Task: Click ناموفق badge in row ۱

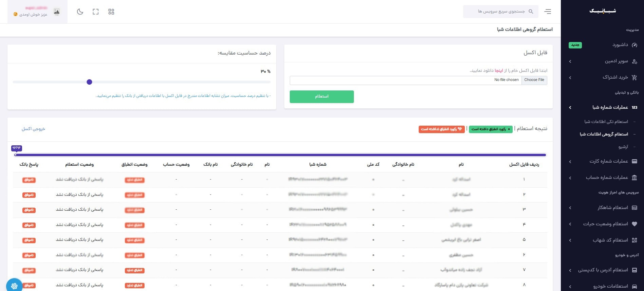Action: (x=29, y=180)
